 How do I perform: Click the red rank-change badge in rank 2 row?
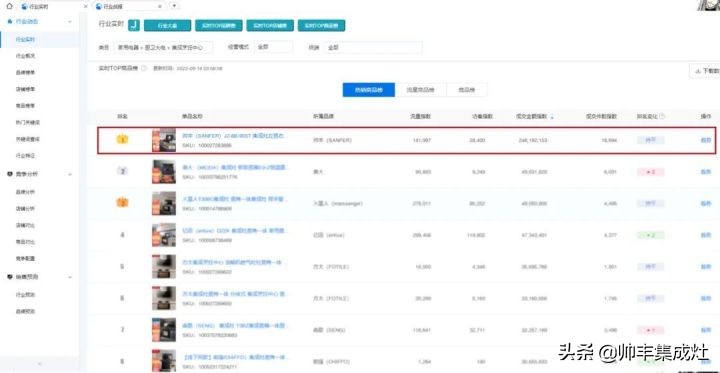(650, 172)
